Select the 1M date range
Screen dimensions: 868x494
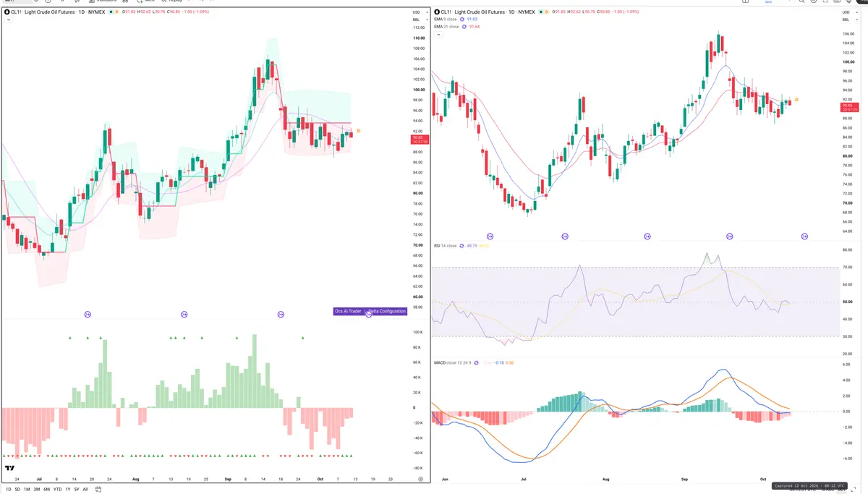27,489
